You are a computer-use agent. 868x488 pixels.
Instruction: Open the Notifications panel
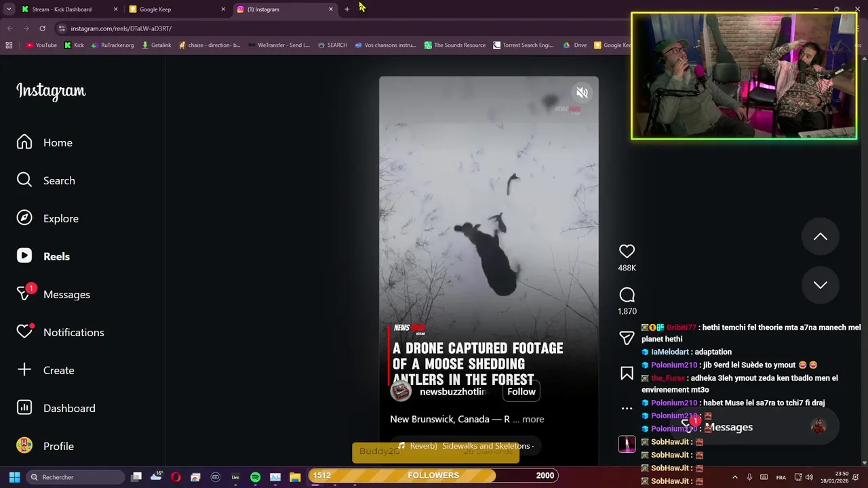[x=60, y=332]
